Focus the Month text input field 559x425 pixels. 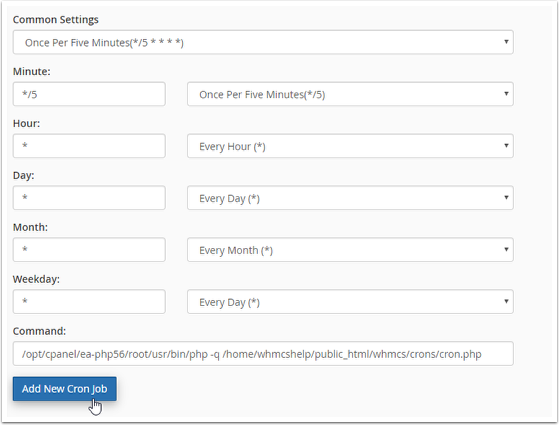tap(89, 250)
